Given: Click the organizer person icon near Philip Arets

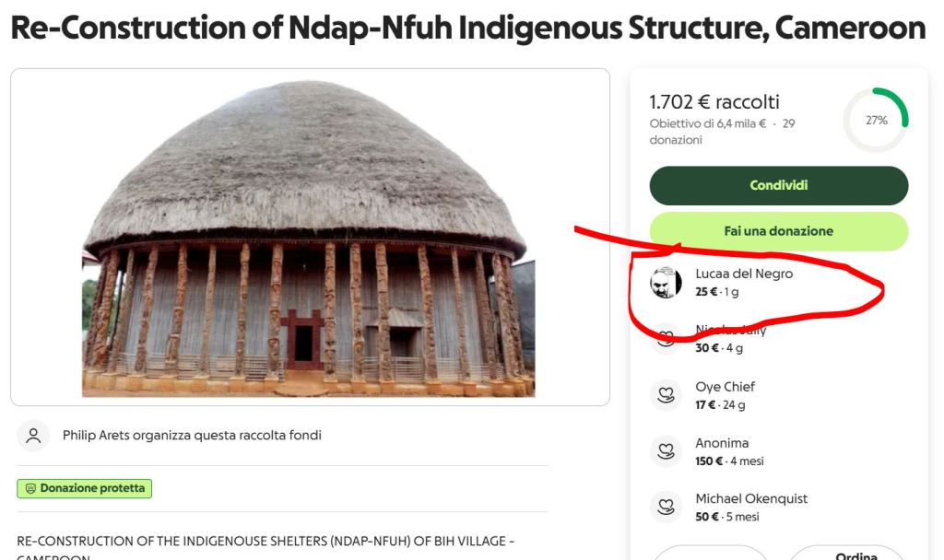Looking at the screenshot, I should pyautogui.click(x=34, y=436).
